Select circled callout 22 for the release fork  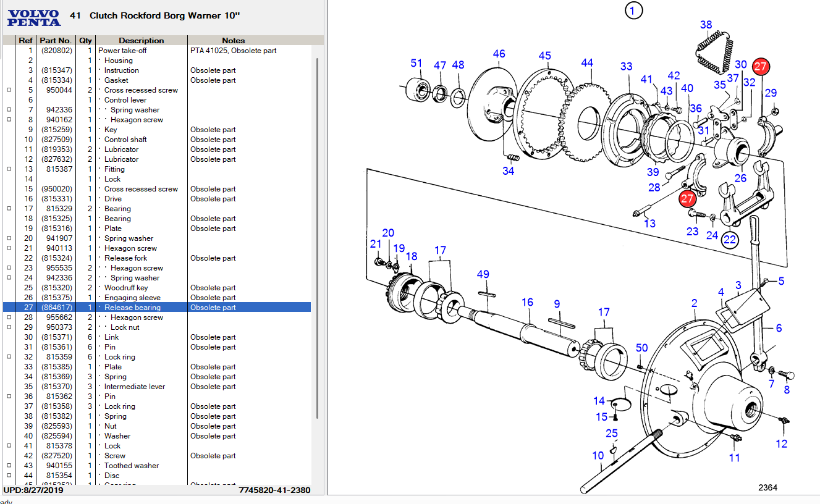730,240
